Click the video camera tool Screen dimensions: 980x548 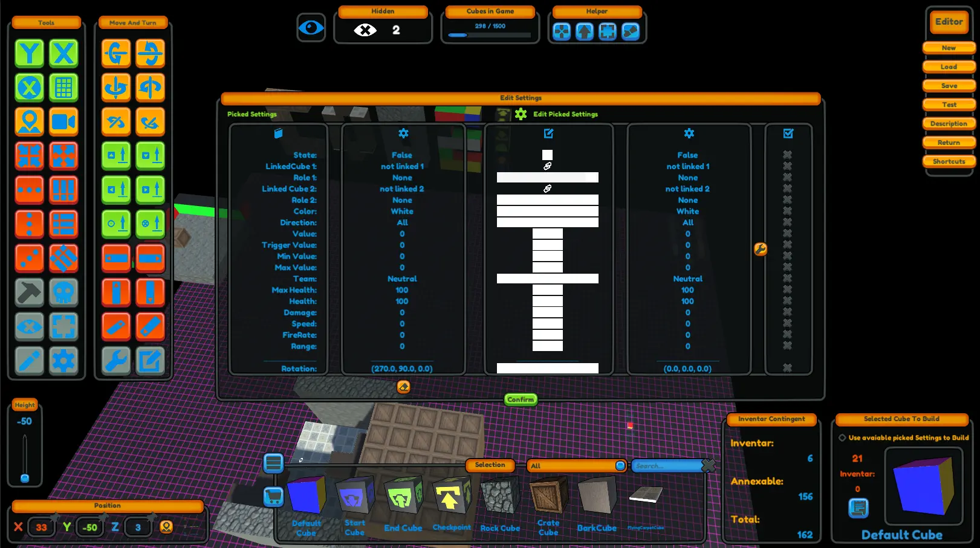click(63, 122)
